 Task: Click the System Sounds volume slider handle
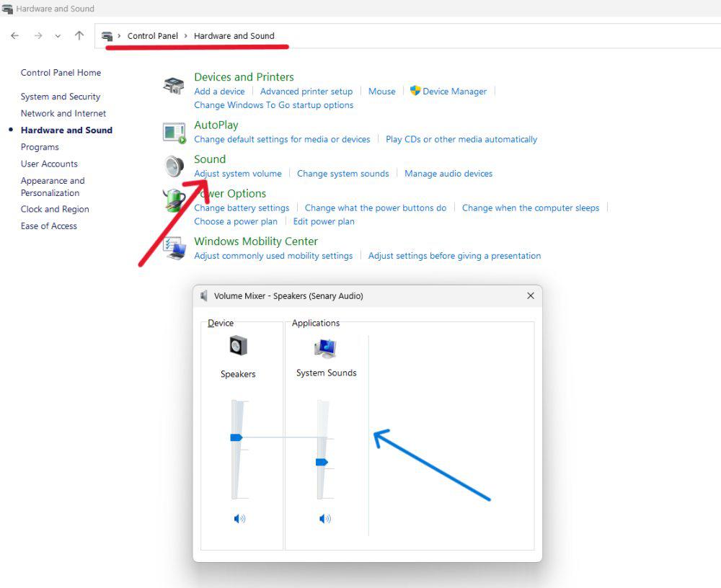(322, 462)
